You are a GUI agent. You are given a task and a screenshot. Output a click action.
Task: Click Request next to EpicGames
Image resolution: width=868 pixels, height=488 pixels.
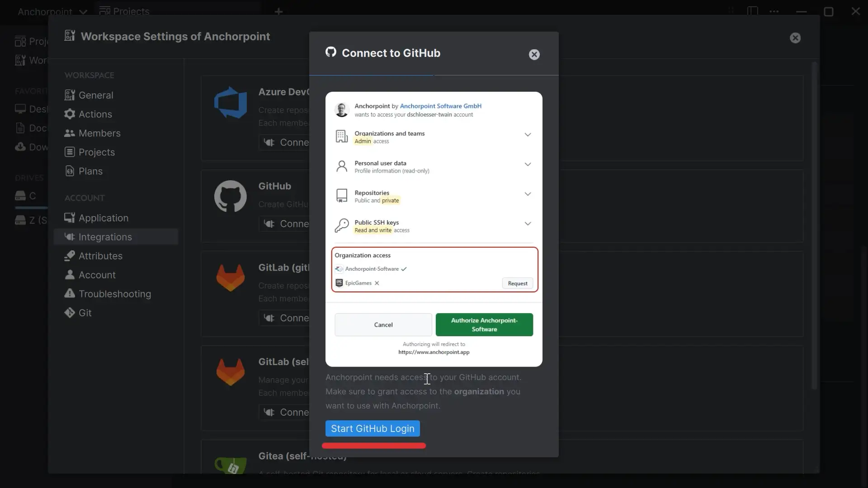click(x=517, y=283)
